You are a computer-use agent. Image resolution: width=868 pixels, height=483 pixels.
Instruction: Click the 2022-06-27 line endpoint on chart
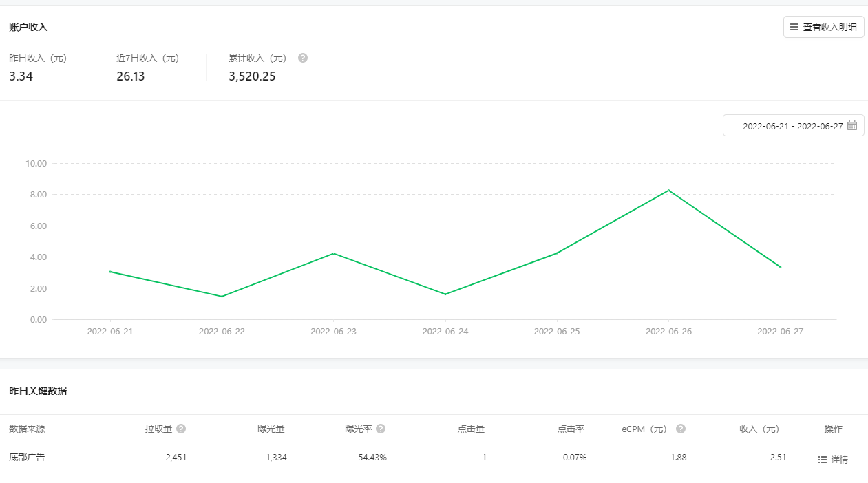(781, 267)
